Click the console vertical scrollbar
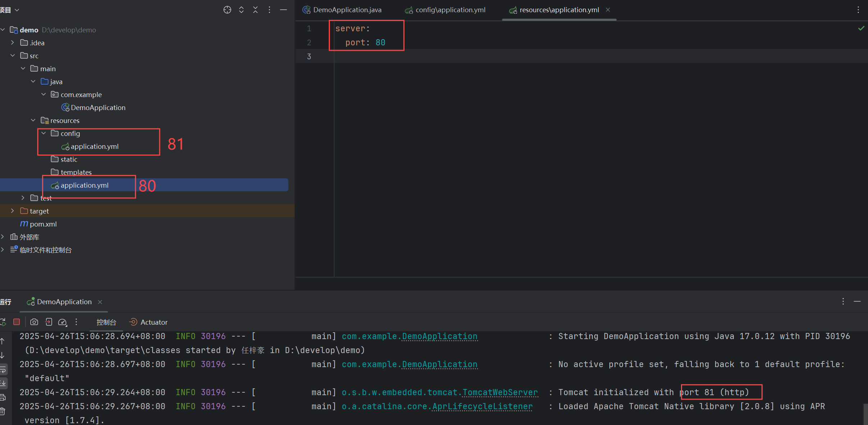Viewport: 868px width, 425px height. pyautogui.click(x=865, y=413)
